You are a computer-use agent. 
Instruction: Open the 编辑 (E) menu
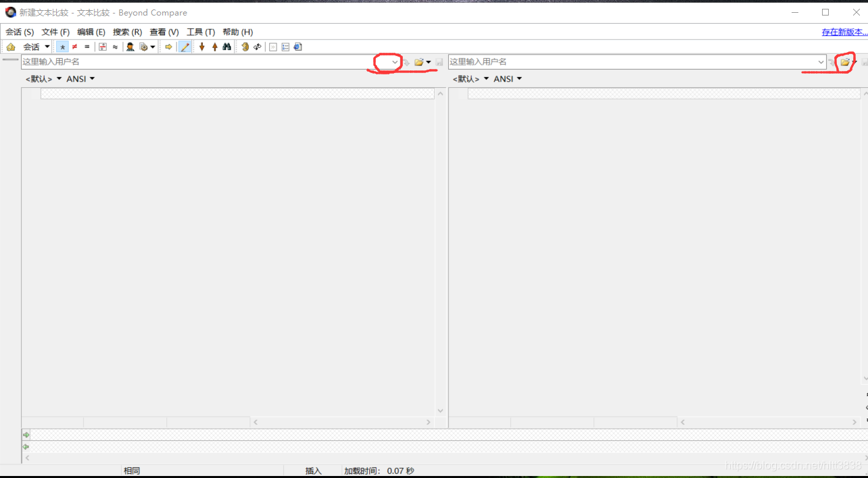(x=91, y=32)
